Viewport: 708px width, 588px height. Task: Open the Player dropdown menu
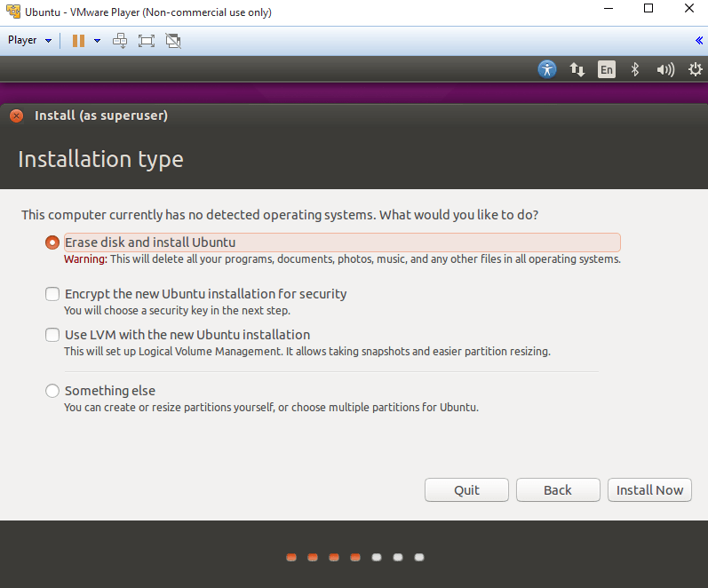click(x=29, y=40)
